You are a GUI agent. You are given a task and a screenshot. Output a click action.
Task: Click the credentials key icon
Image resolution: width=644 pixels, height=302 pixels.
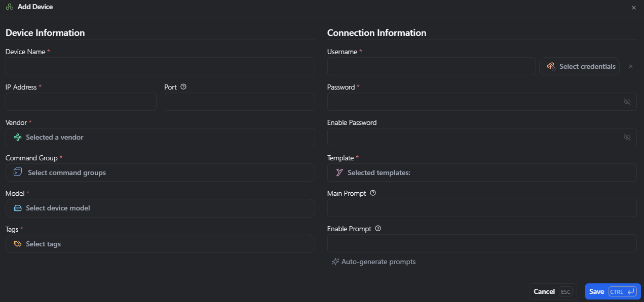[551, 66]
